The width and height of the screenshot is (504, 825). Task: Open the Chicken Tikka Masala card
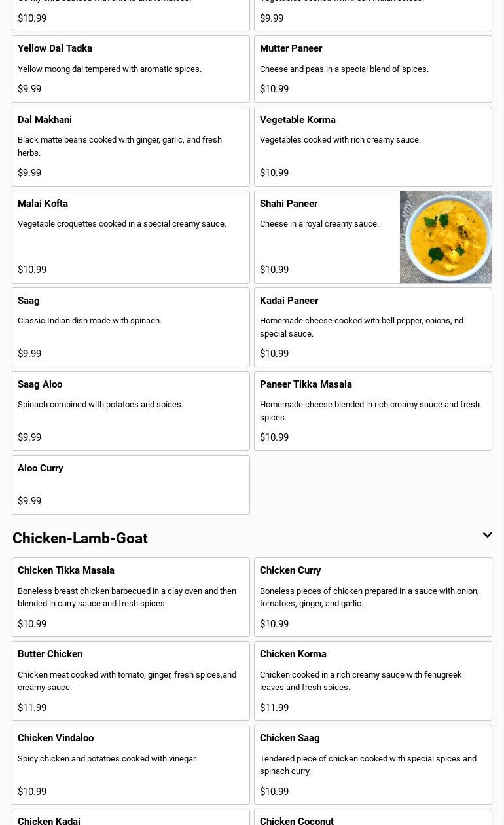130,596
